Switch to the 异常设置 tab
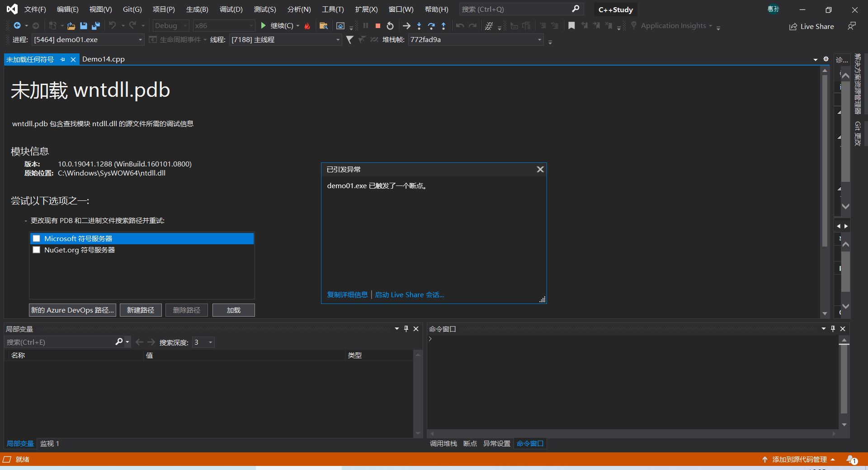This screenshot has height=470, width=868. (x=496, y=444)
